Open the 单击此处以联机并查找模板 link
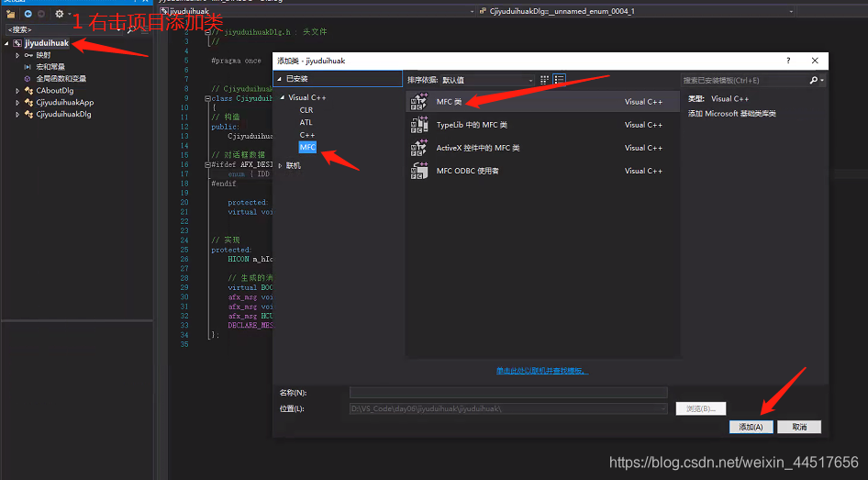The image size is (868, 480). [542, 371]
